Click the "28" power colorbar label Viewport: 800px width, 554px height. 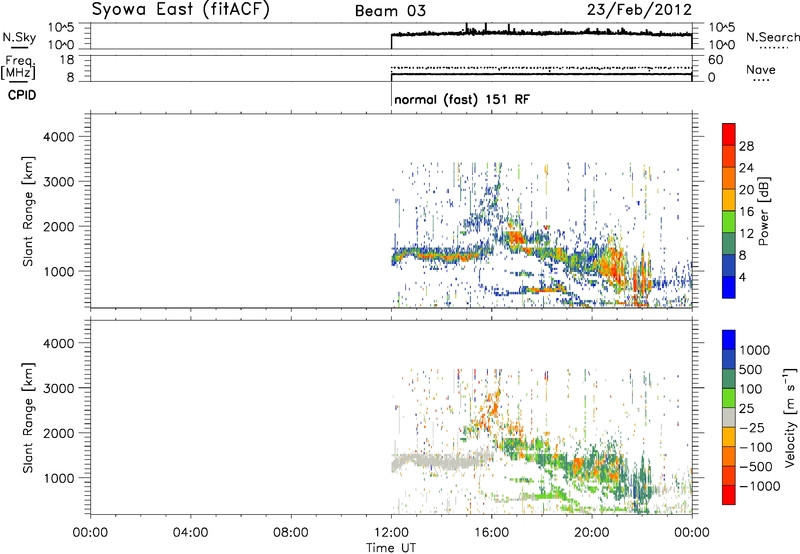pyautogui.click(x=746, y=146)
